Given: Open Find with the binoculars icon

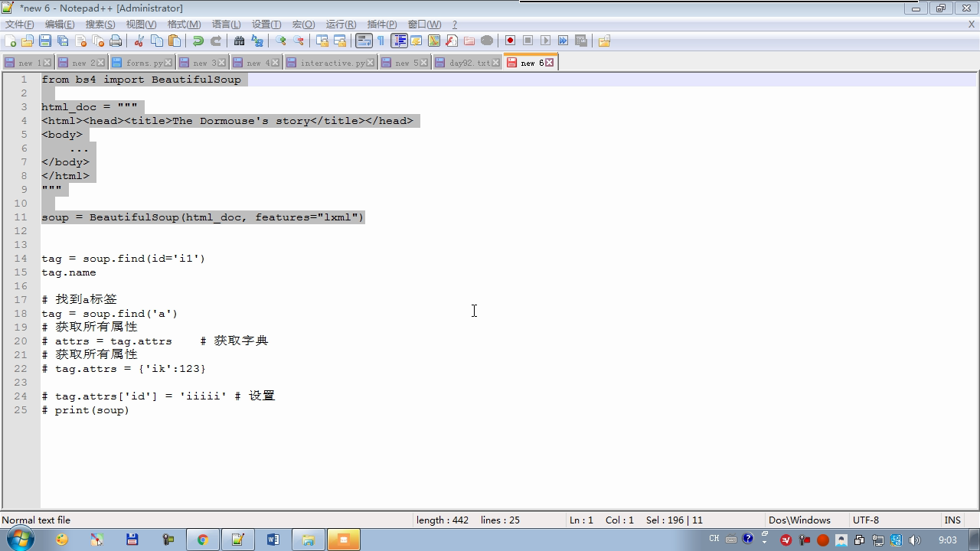Looking at the screenshot, I should point(239,41).
